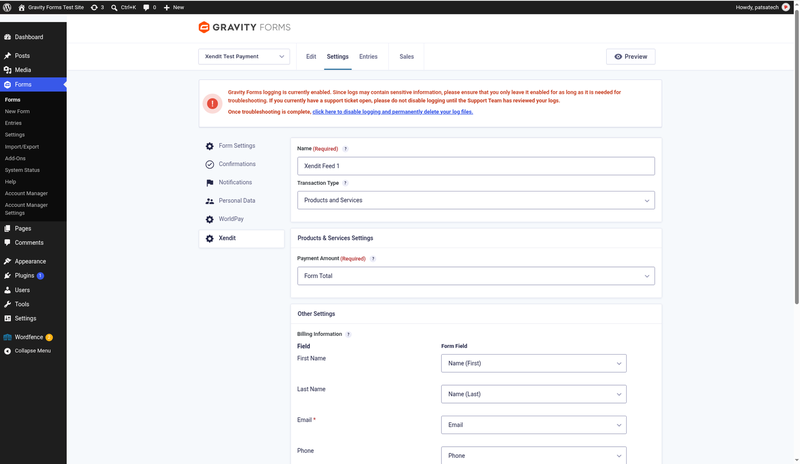Open the Last Name field mapping dropdown

click(x=534, y=394)
